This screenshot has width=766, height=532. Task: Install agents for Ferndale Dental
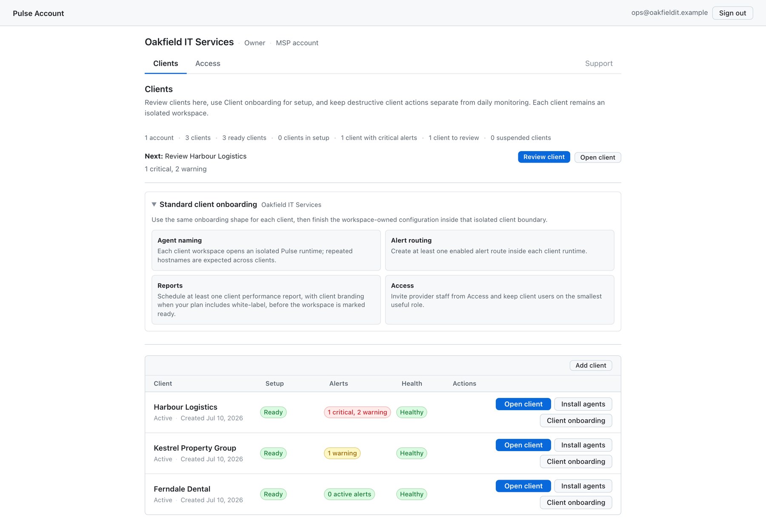pos(583,486)
